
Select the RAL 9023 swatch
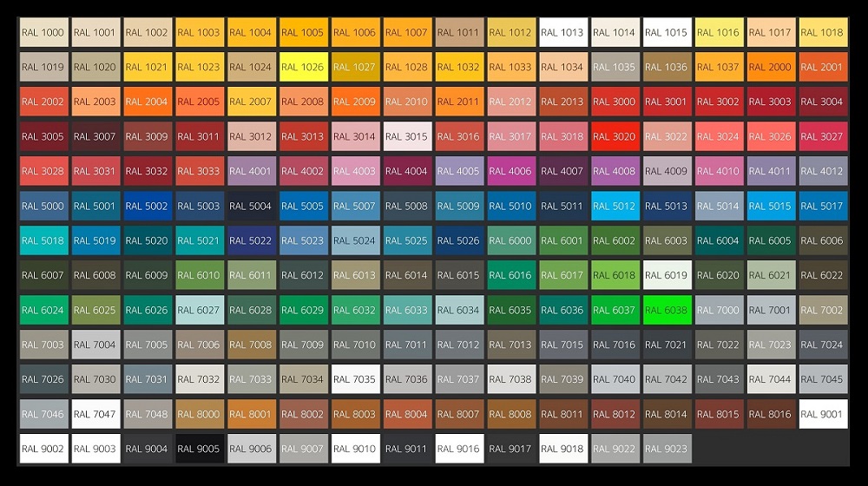point(667,449)
